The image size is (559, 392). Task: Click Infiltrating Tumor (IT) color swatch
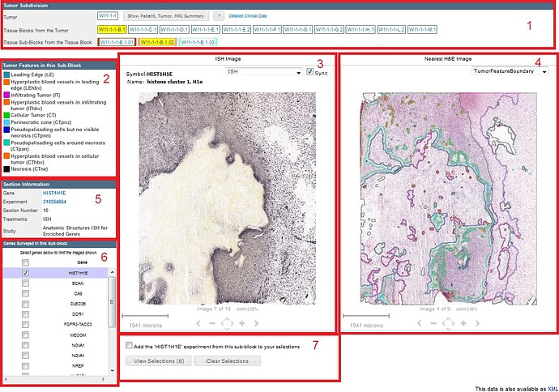click(6, 95)
